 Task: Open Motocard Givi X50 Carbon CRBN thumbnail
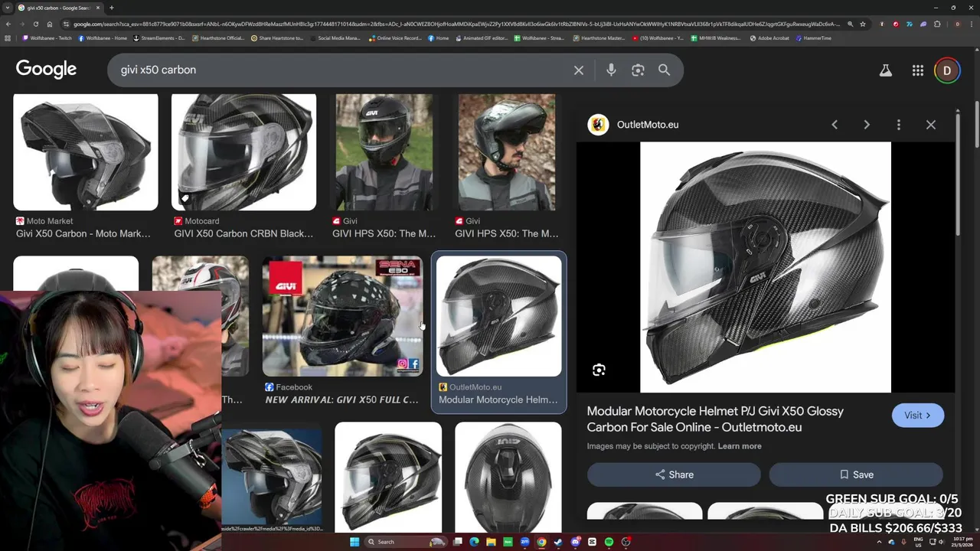[243, 152]
